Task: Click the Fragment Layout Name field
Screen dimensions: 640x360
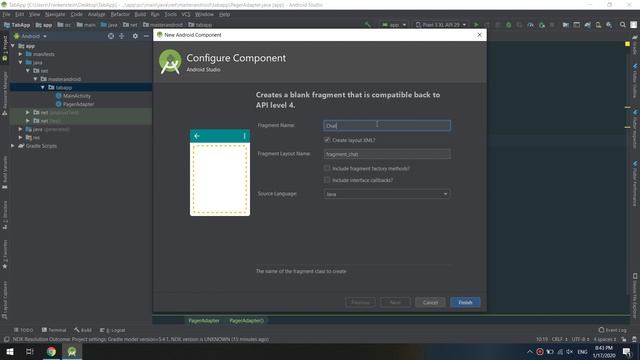Action: (387, 154)
